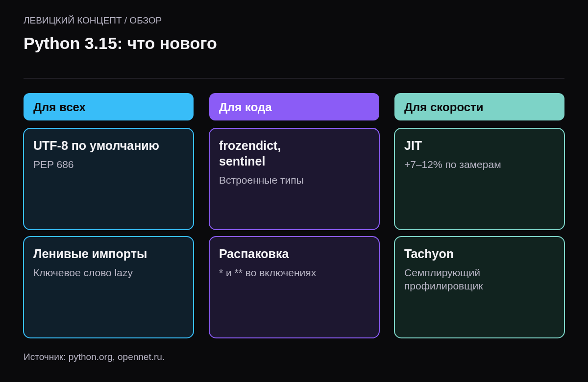
Task: Click the 'ЛЕВИЦКИЙ КОНЦЕПТ / ОБЗОР' breadcrumb text
Action: point(93,21)
